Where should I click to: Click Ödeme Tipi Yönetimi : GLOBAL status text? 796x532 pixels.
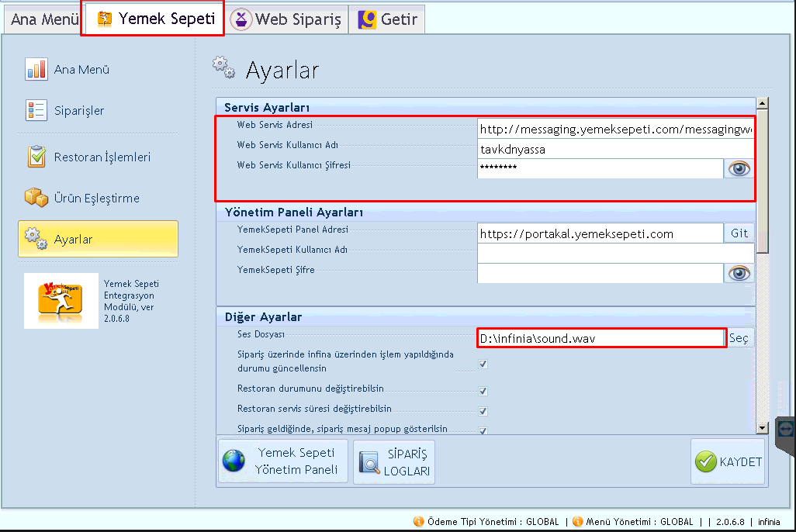[x=493, y=522]
